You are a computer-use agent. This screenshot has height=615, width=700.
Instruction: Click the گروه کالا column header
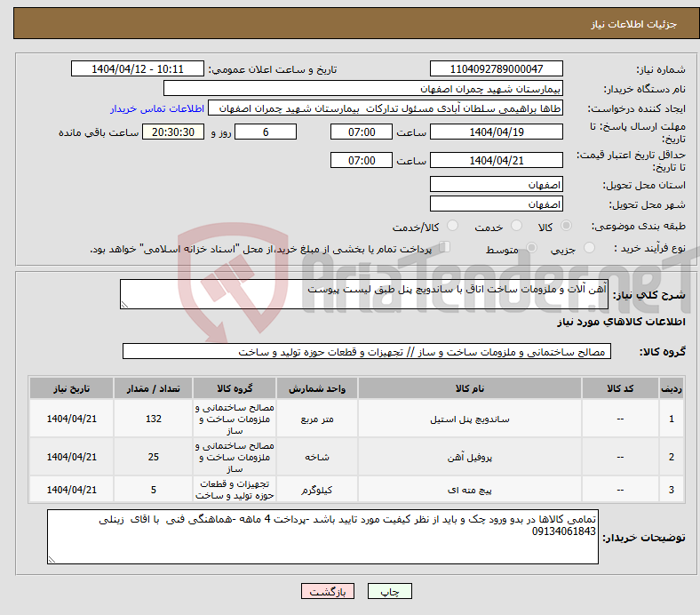235,388
